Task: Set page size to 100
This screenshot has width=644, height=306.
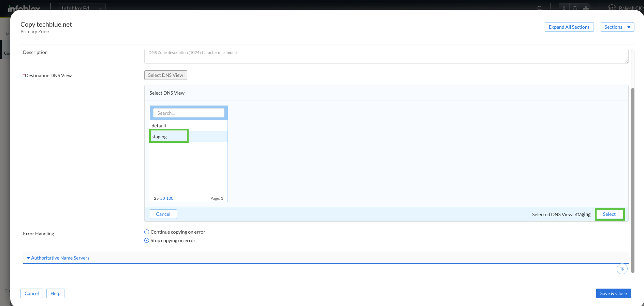Action: coord(170,198)
